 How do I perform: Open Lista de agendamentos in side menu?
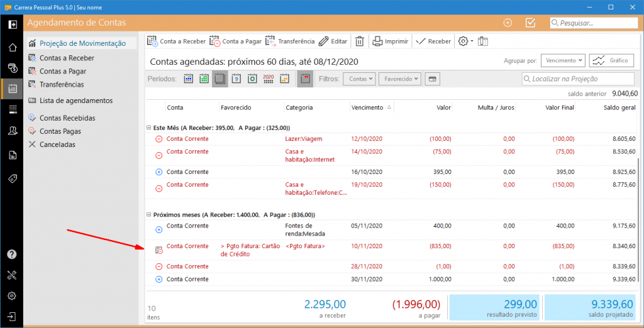pos(75,101)
